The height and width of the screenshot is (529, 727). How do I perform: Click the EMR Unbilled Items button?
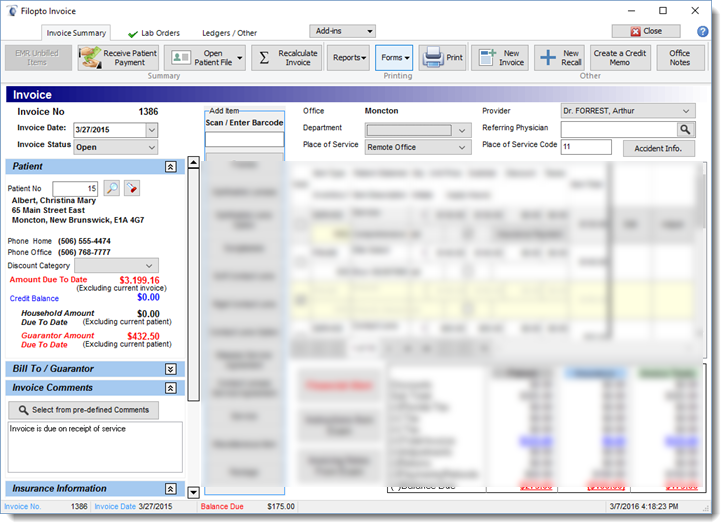pyautogui.click(x=38, y=58)
